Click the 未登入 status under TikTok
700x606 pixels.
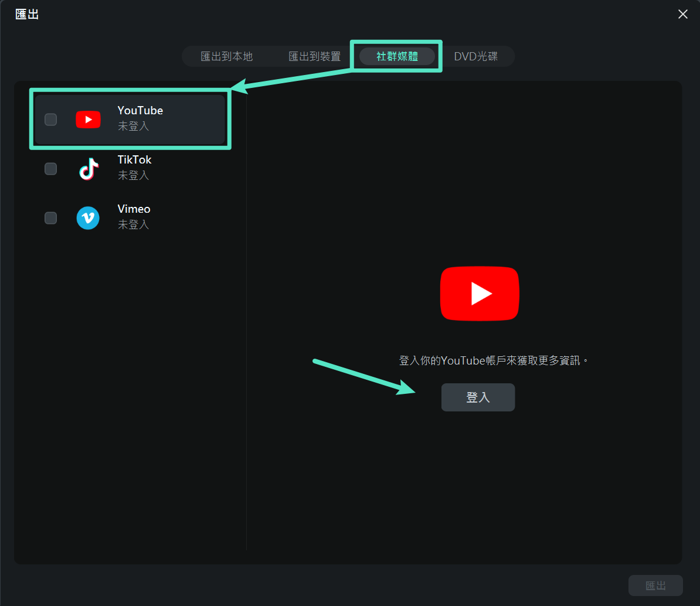pos(133,175)
